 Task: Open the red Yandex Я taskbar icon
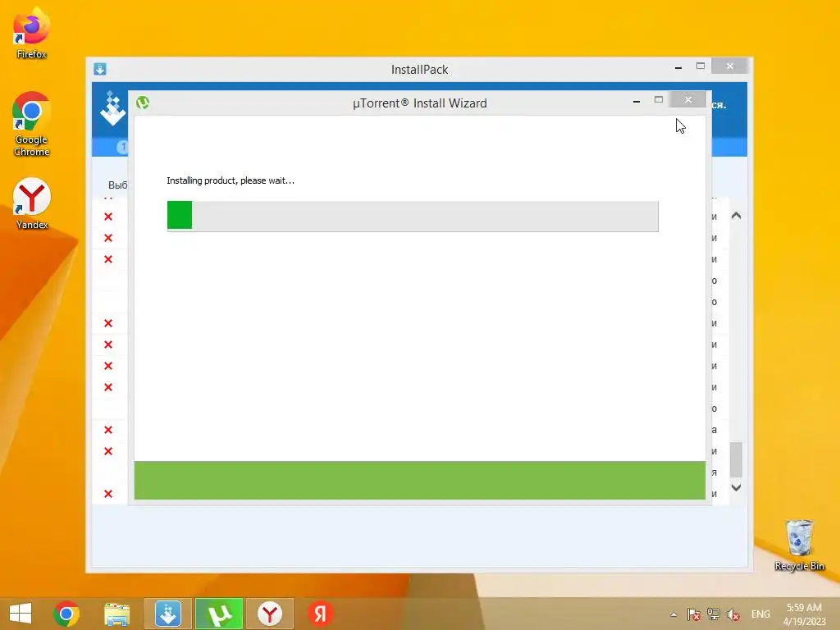[321, 614]
